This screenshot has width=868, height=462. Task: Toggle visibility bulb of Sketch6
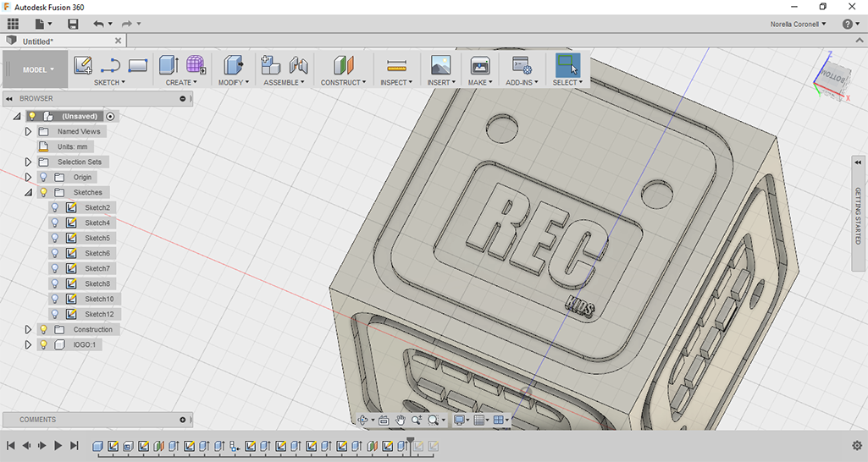55,253
